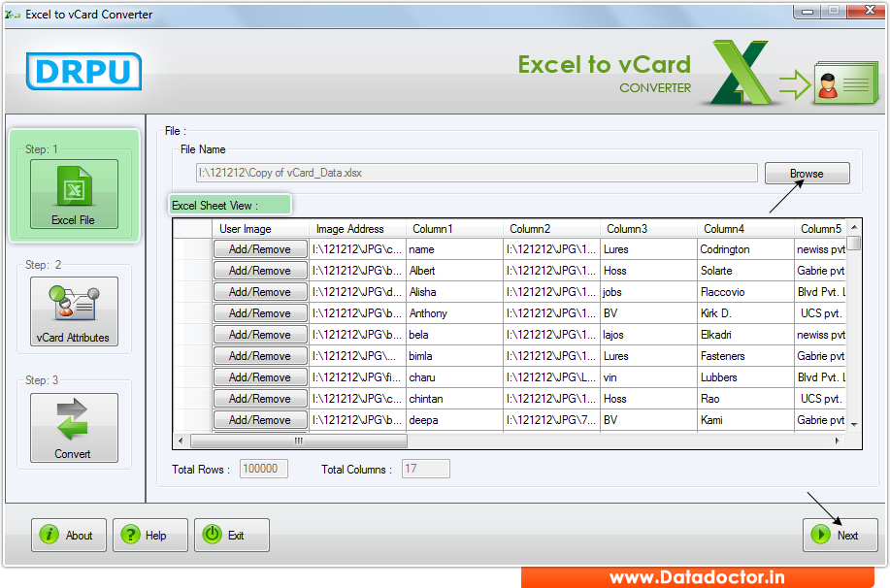890x588 pixels.
Task: Click Add/Remove in the 'Albert' row
Action: (260, 271)
